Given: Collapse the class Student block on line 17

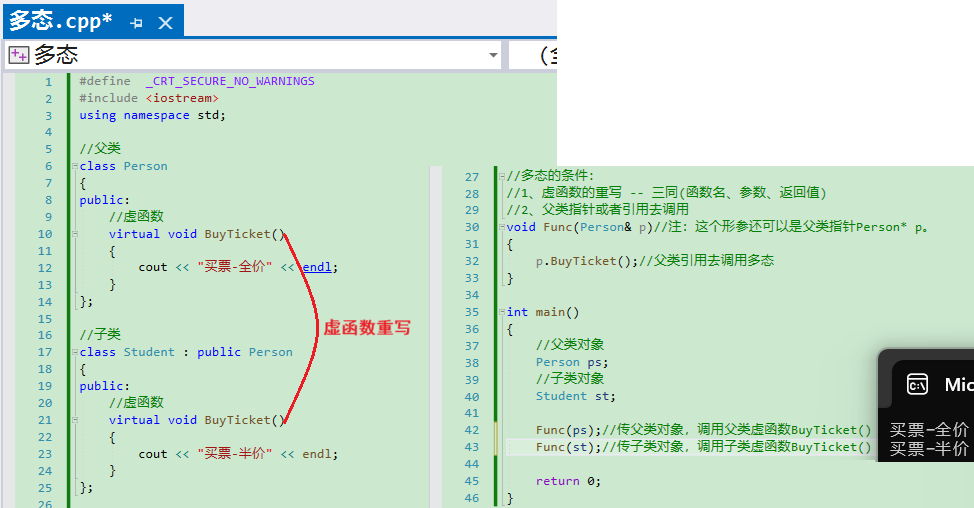Looking at the screenshot, I should pos(75,352).
